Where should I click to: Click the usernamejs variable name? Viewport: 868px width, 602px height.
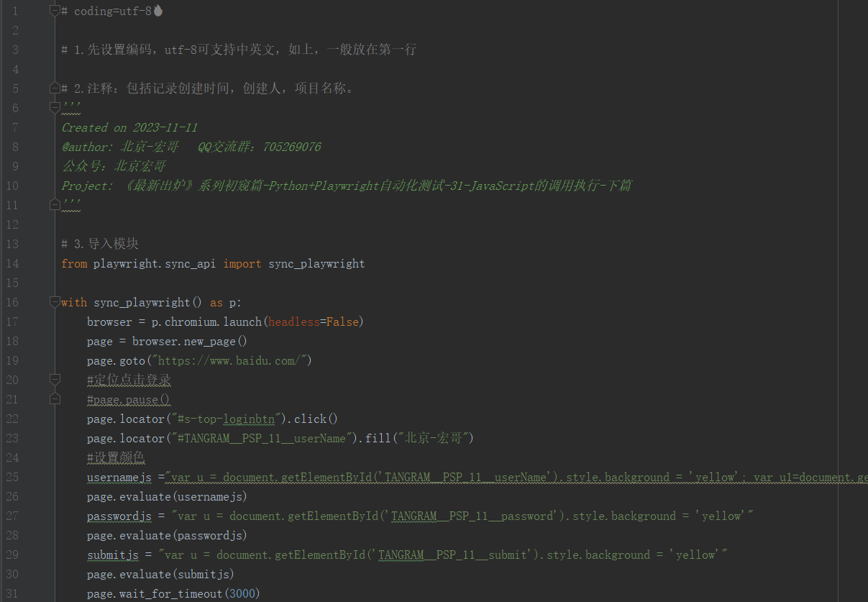119,477
